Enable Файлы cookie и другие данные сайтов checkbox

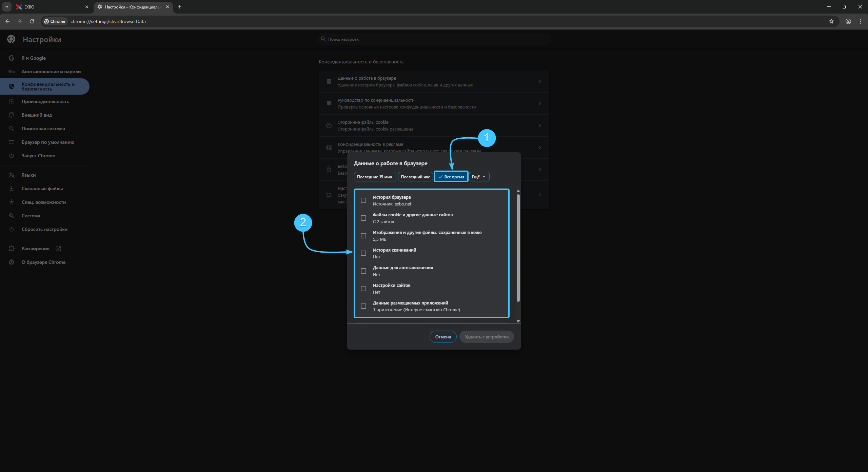(363, 218)
